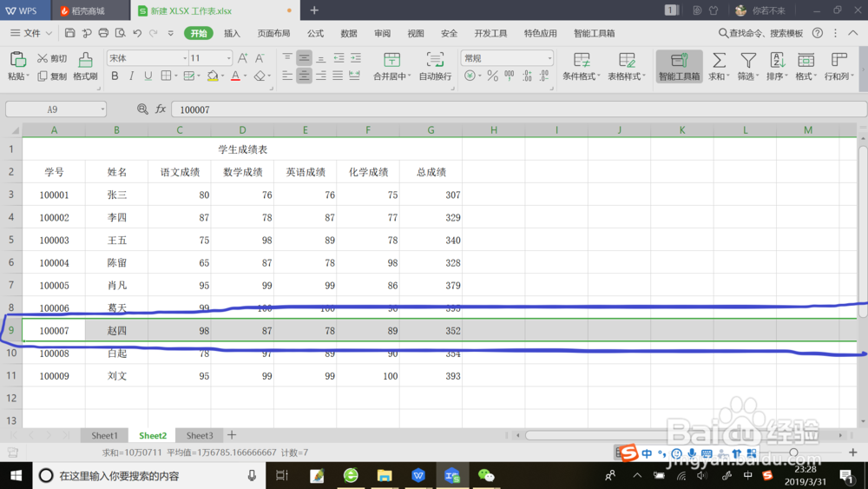868x489 pixels.
Task: Toggle Bold formatting
Action: click(x=115, y=76)
